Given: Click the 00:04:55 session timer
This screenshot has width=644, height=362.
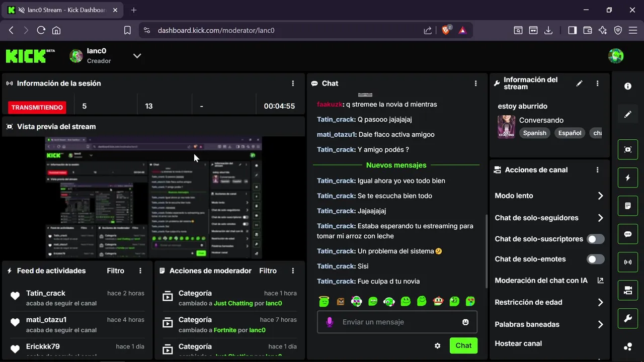Looking at the screenshot, I should point(279,106).
